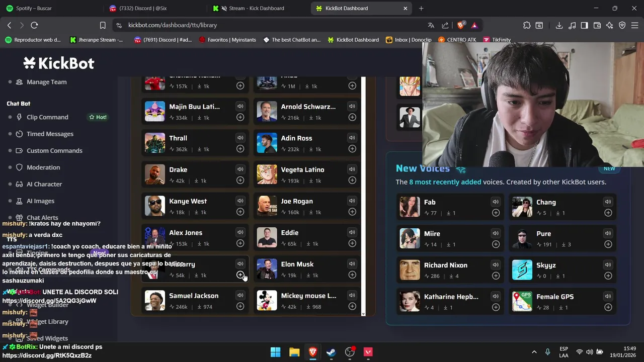The image size is (644, 362).
Task: Open Favoritos Myinstants bookmark
Action: (227, 40)
